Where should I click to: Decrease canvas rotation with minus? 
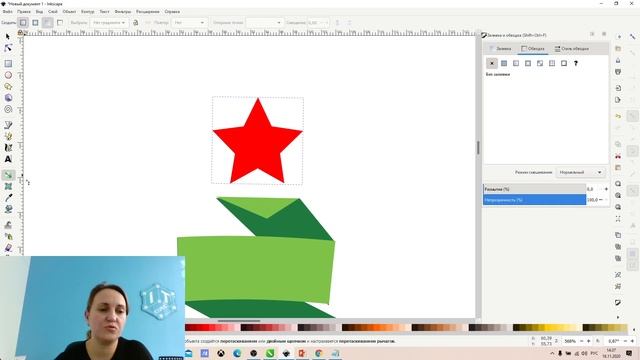(625, 341)
